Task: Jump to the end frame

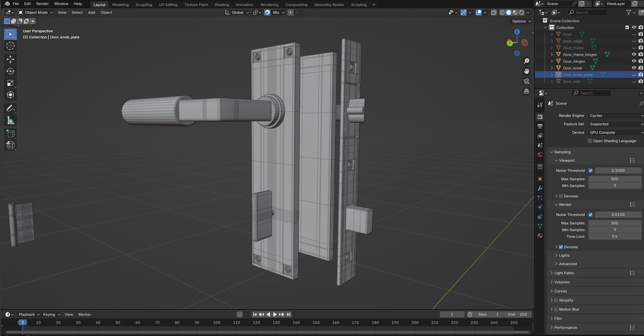Action: 289,314
